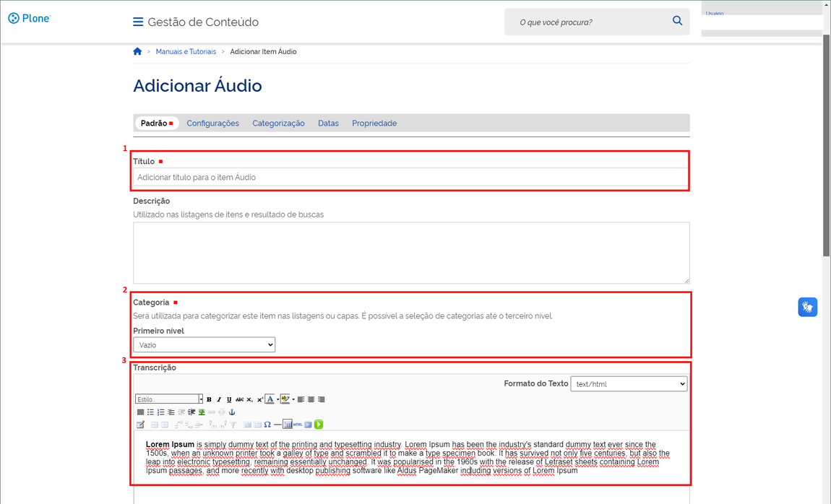This screenshot has width=831, height=504.
Task: Open the hamburger menu beside Gestão de Conteúdo
Action: 138,22
